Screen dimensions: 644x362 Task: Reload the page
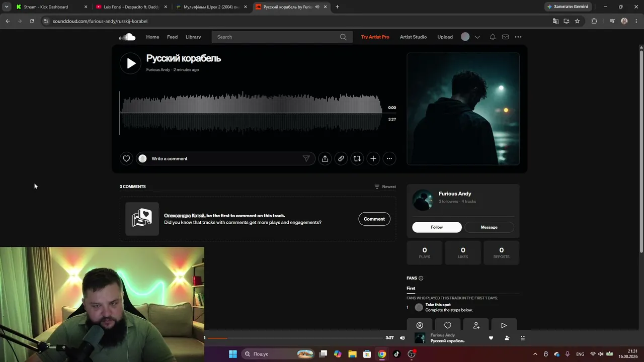click(32, 21)
